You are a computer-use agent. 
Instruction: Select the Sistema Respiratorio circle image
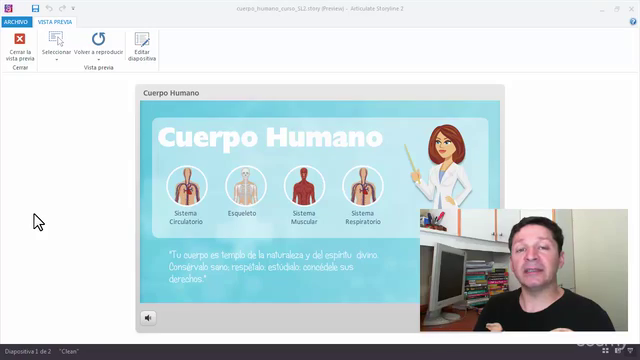click(363, 186)
